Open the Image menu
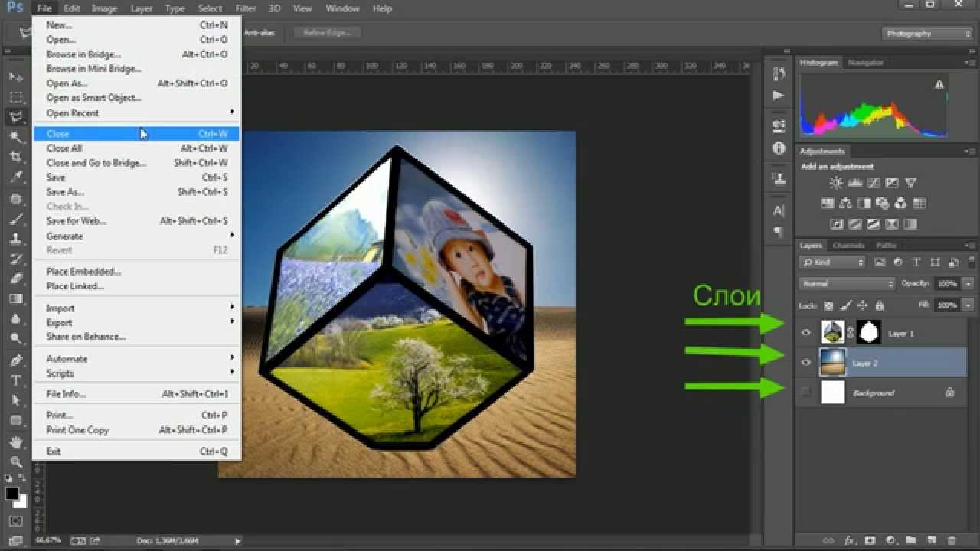Image resolution: width=980 pixels, height=551 pixels. (x=104, y=8)
